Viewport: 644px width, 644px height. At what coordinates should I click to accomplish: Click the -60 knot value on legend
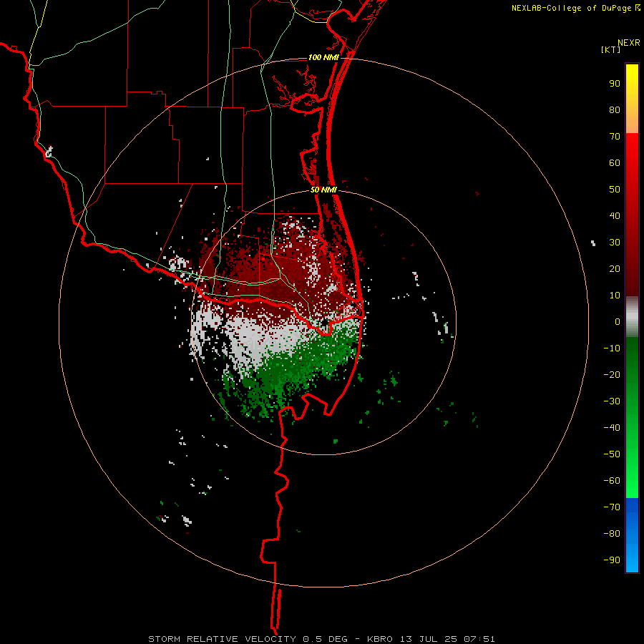[612, 481]
